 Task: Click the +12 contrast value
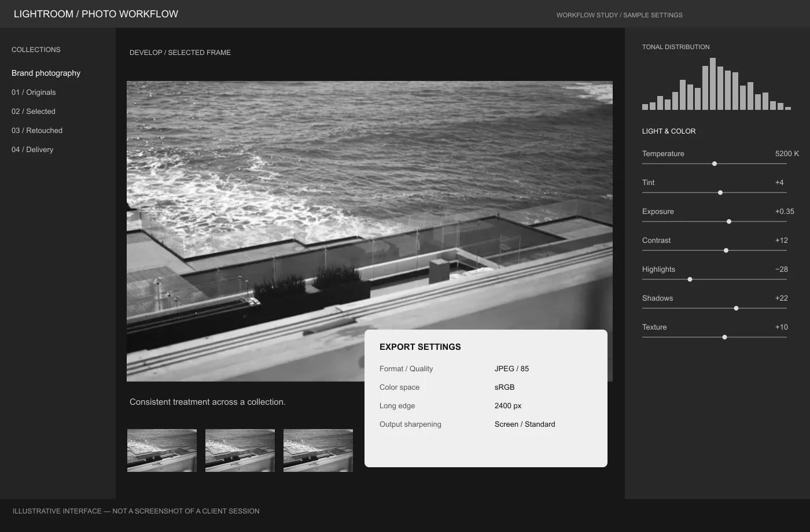click(x=782, y=240)
